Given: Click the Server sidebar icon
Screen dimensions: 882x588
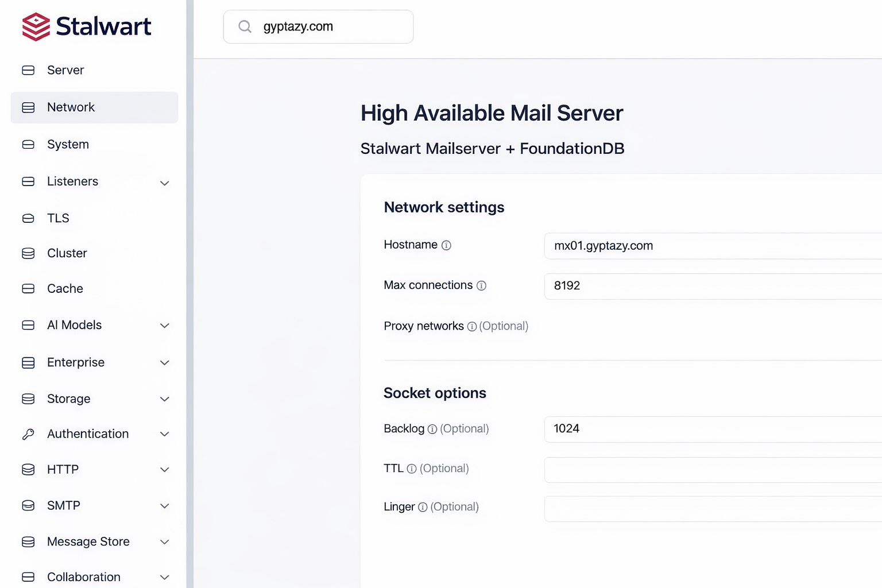Looking at the screenshot, I should [x=28, y=70].
